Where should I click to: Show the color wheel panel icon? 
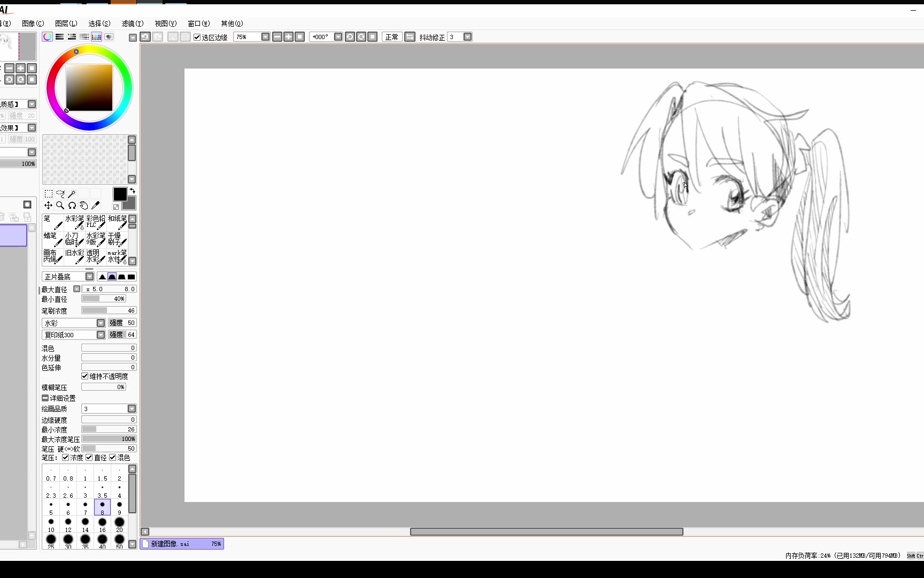click(48, 37)
